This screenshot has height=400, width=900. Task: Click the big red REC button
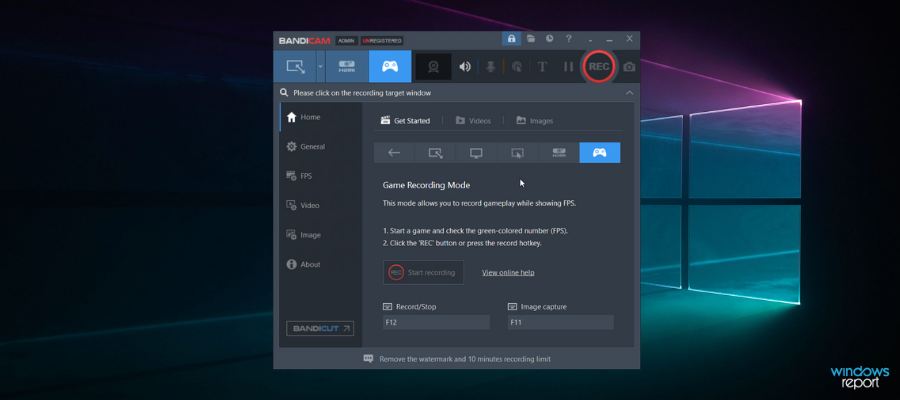599,67
